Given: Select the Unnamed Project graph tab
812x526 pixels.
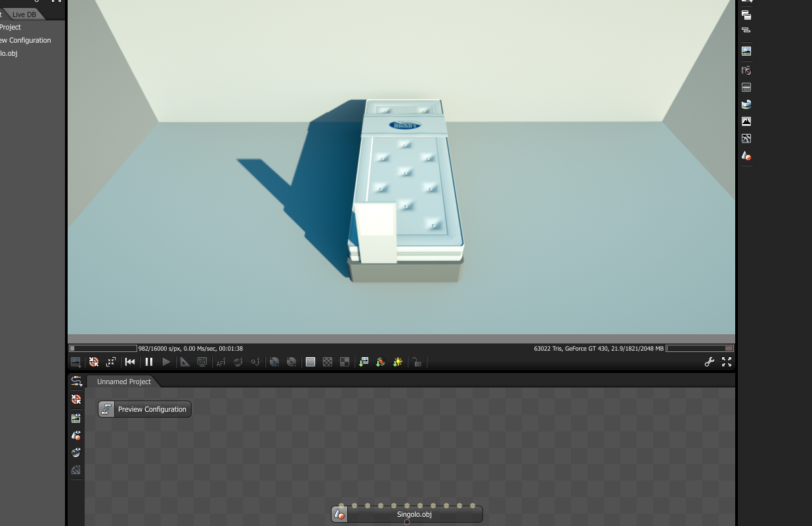Looking at the screenshot, I should (x=124, y=382).
